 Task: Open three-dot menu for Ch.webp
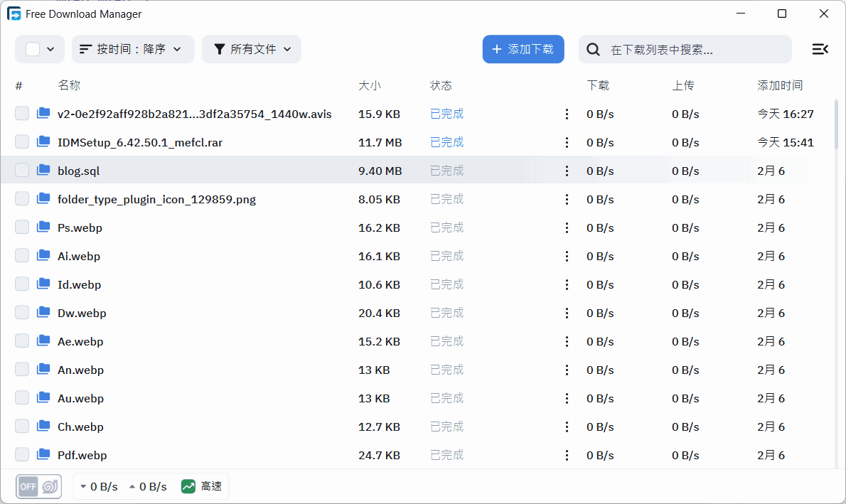tap(567, 427)
